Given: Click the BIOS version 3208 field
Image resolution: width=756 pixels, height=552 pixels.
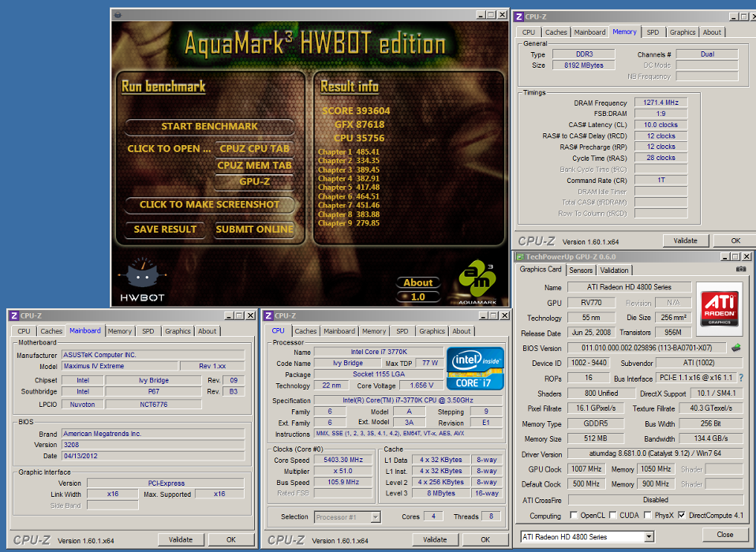Looking at the screenshot, I should (153, 445).
